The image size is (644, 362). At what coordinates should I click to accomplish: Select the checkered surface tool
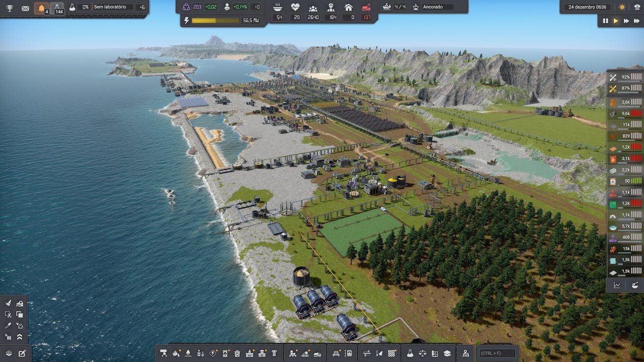click(391, 353)
